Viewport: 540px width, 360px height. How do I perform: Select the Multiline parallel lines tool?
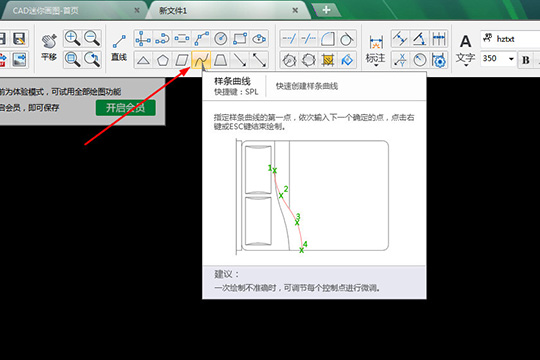181,39
